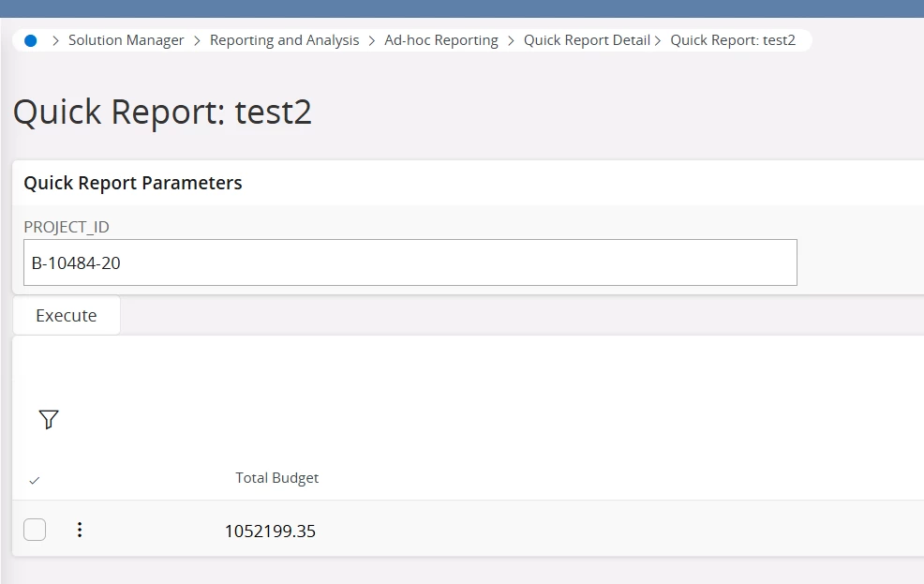Select the Quick Report: test2 breadcrumb item

[733, 40]
